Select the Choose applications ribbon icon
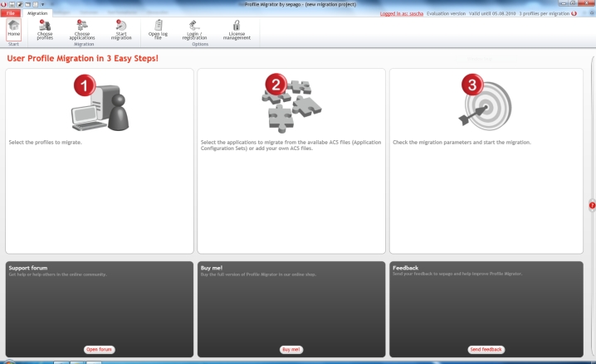This screenshot has height=364, width=596. tap(81, 30)
